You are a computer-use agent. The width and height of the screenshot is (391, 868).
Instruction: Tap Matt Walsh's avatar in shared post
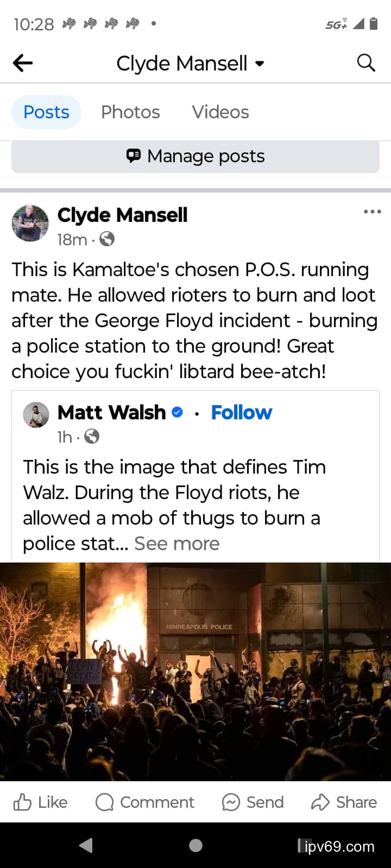(36, 415)
